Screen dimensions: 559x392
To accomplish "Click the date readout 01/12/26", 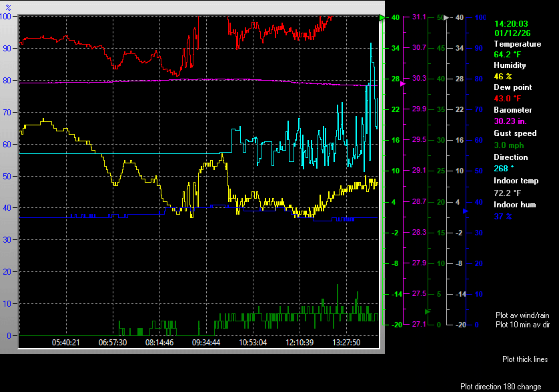I will 511,34.
